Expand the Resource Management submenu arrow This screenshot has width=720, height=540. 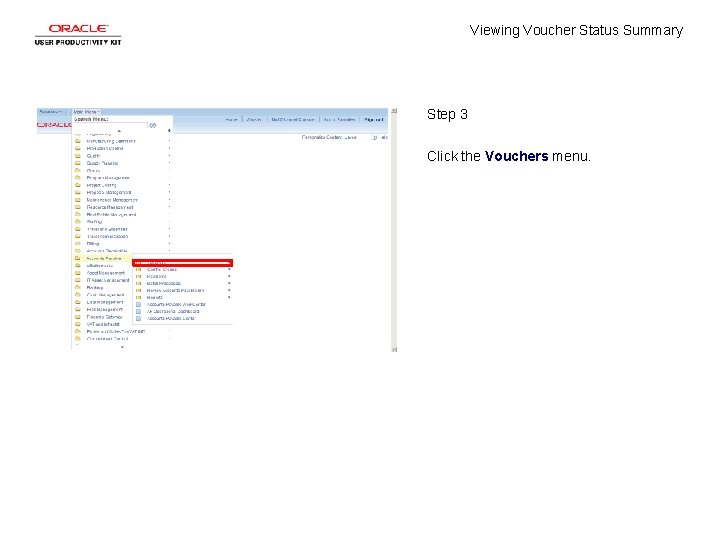169,207
